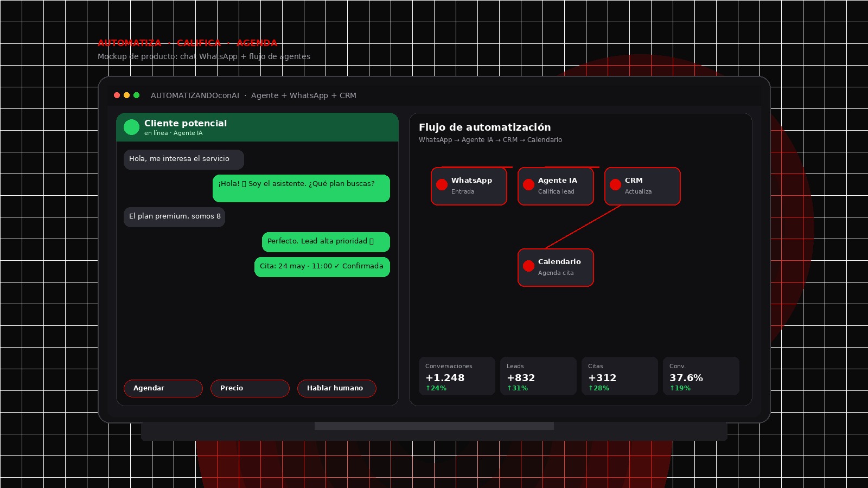The height and width of the screenshot is (488, 868).
Task: Select the CRM Actualiza flow node
Action: pyautogui.click(x=642, y=186)
